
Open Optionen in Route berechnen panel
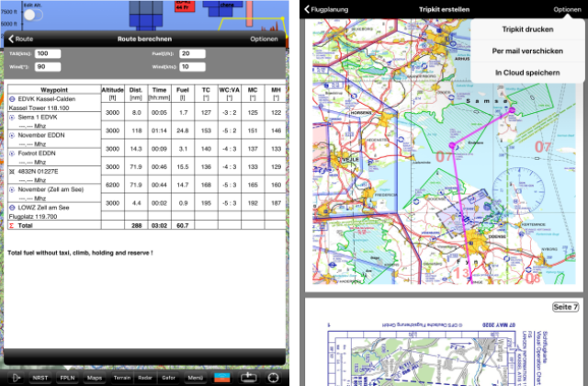[x=265, y=40]
